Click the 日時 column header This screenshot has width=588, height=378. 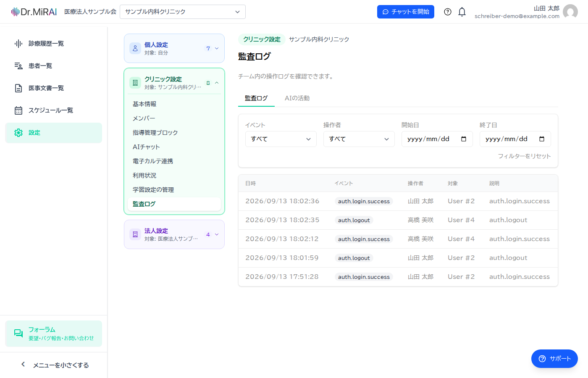(x=251, y=184)
